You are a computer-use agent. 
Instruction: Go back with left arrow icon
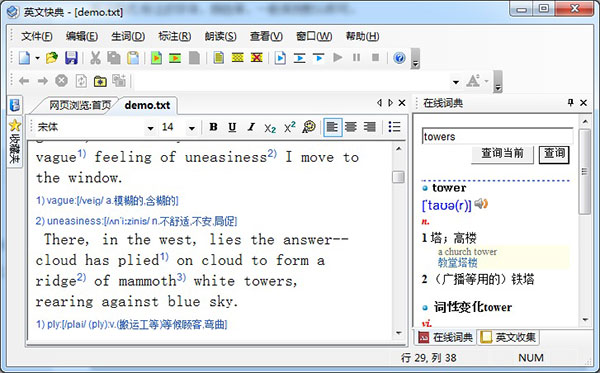(24, 81)
